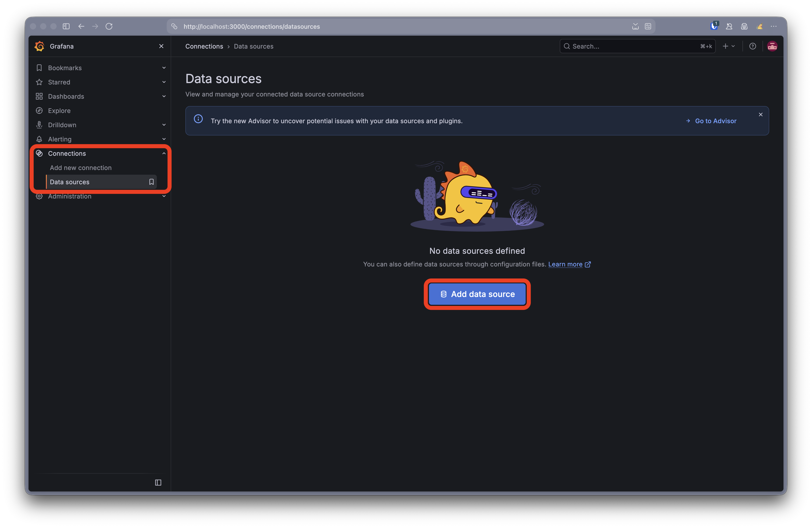Collapse the Connections section chevron

point(164,153)
